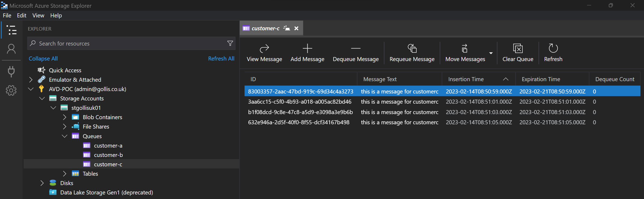Toggle Insertion Time sort arrow
The width and height of the screenshot is (644, 199).
[506, 79]
